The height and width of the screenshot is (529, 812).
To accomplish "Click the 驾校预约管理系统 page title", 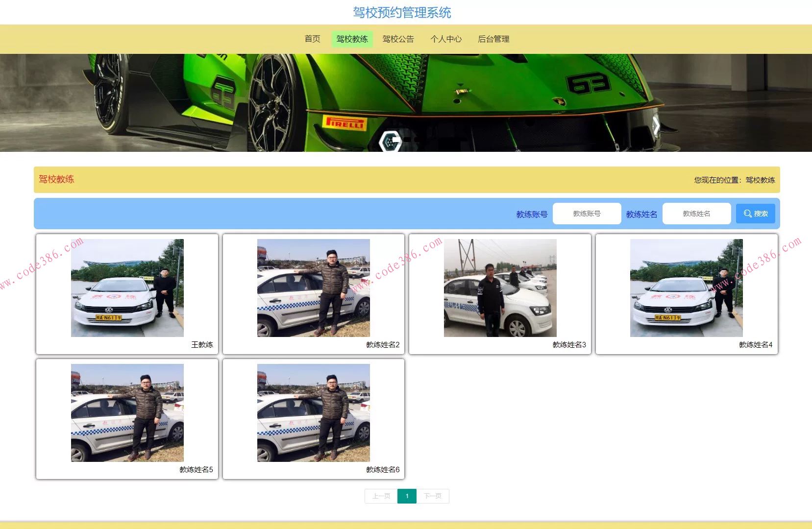I will (402, 13).
